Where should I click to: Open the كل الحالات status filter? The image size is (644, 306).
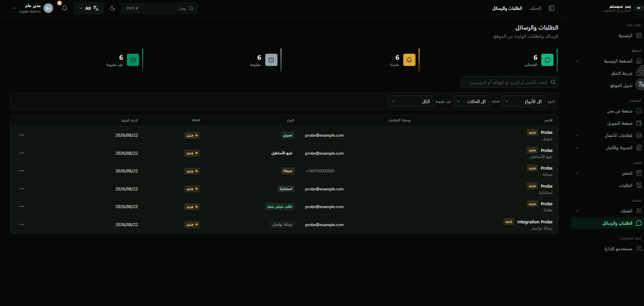tap(472, 101)
